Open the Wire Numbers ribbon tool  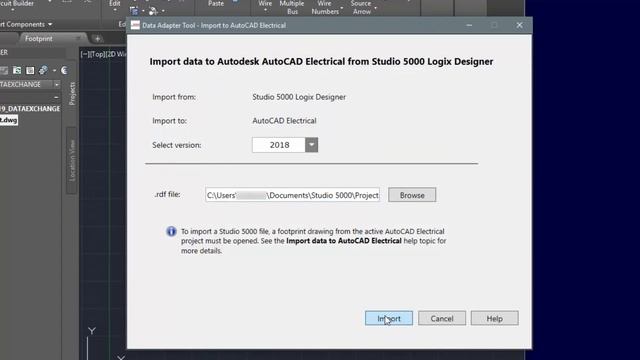pyautogui.click(x=325, y=7)
